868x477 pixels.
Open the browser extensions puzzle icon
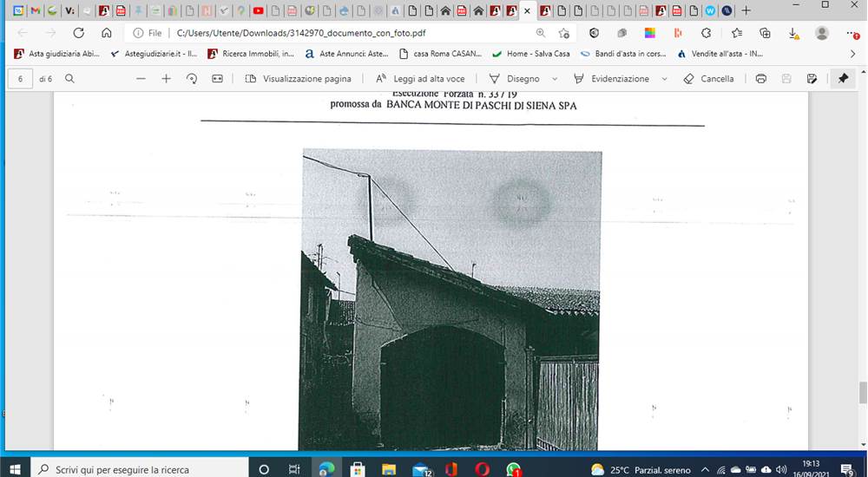706,33
